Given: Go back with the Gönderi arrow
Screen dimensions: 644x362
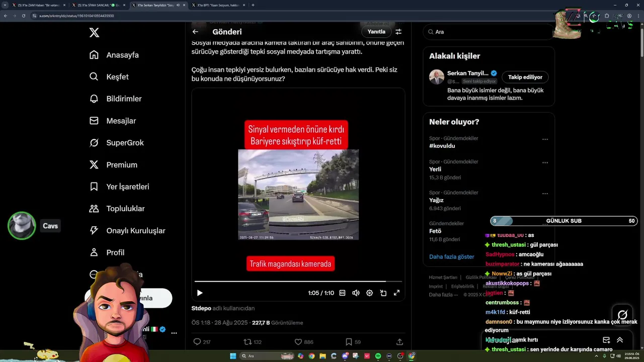Looking at the screenshot, I should 195,32.
